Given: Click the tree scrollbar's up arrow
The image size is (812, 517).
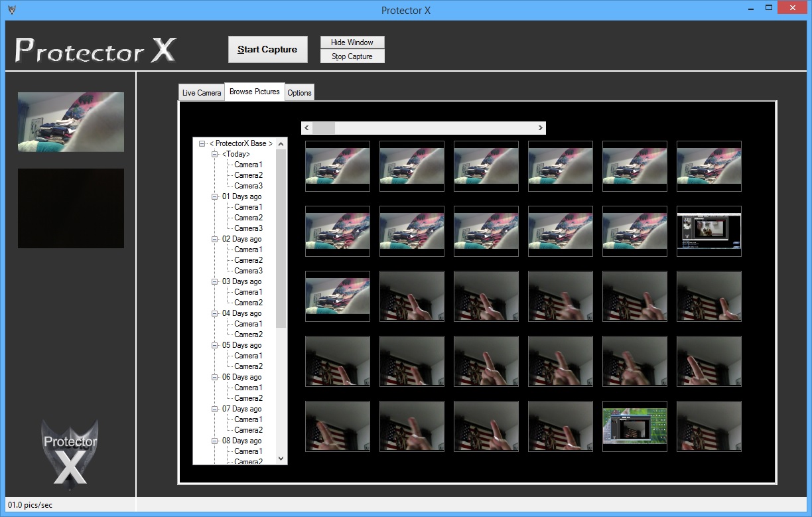Looking at the screenshot, I should (x=281, y=142).
